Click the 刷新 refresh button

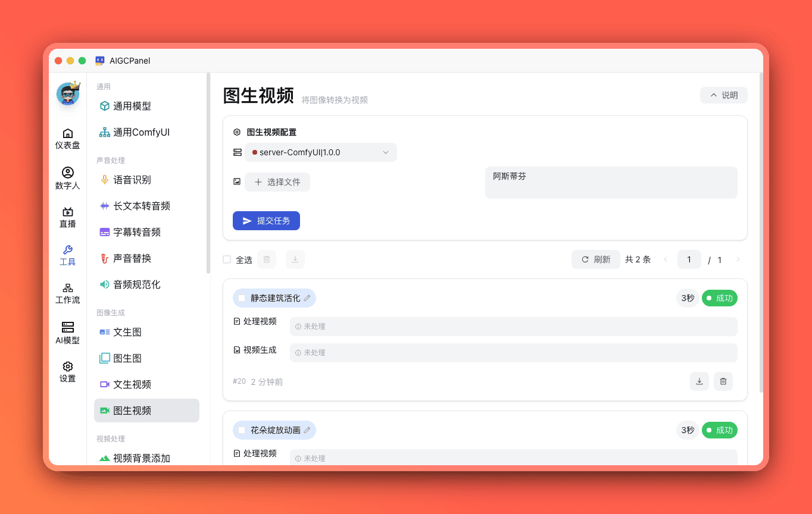[x=596, y=259]
